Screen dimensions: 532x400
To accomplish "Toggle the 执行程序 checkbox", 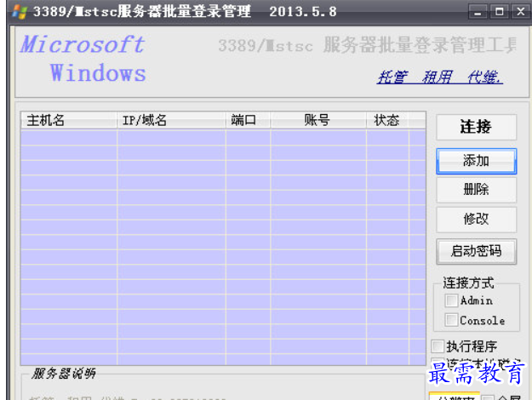I will (438, 346).
